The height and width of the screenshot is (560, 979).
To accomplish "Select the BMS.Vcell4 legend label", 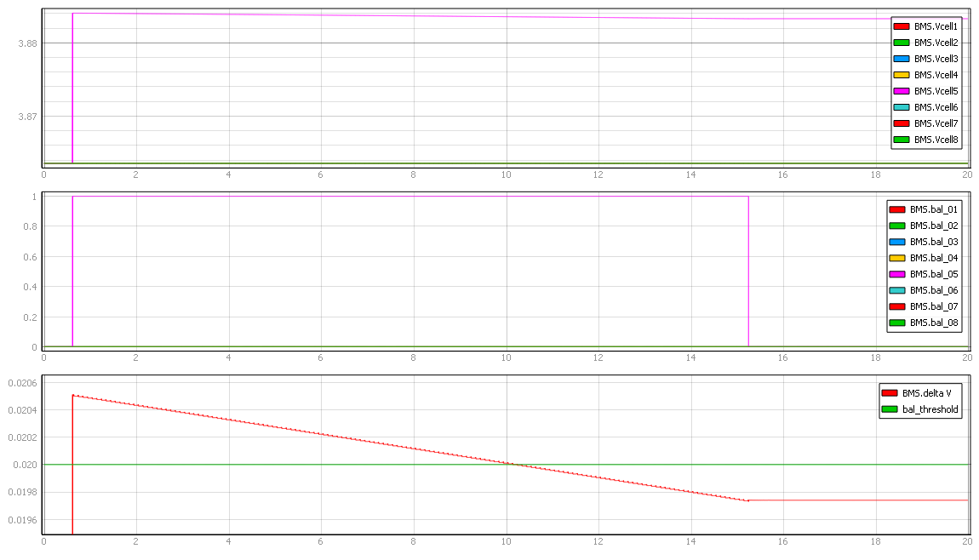I will [936, 75].
